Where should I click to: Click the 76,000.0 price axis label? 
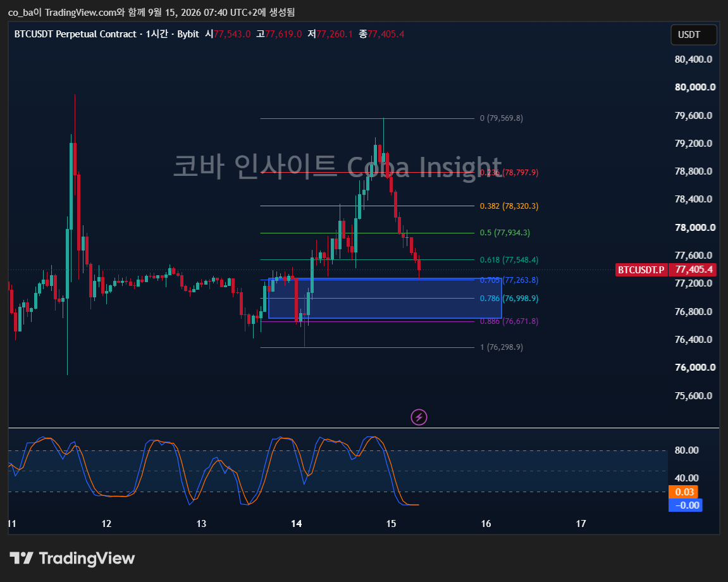pyautogui.click(x=695, y=368)
